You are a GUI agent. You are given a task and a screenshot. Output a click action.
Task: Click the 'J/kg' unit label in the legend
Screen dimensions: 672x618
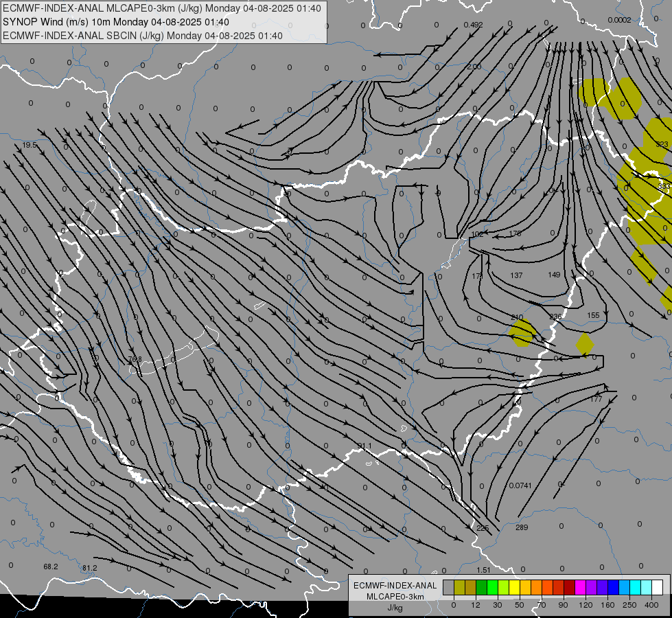395,608
